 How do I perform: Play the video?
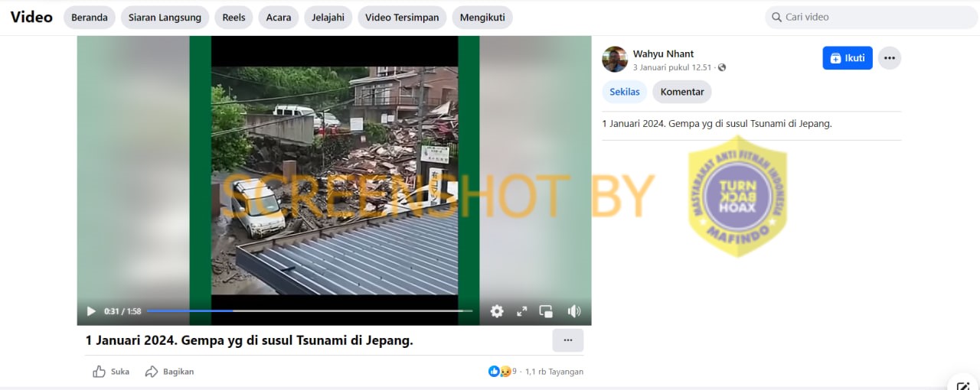pos(91,311)
